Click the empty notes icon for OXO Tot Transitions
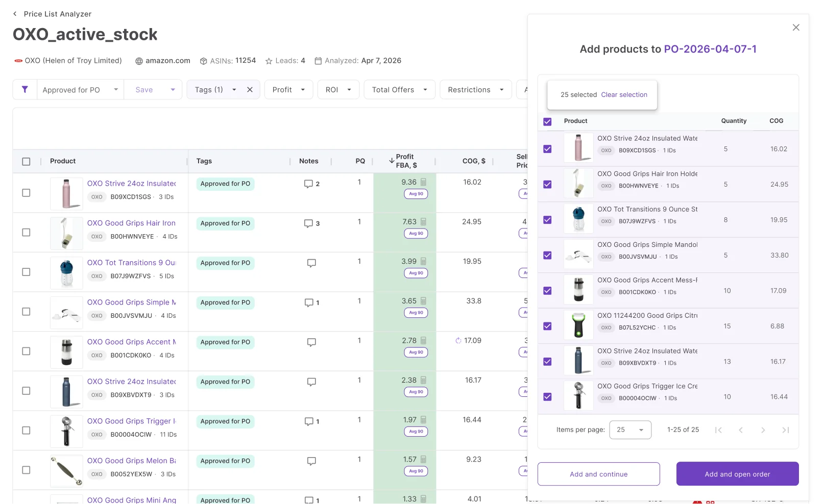 pos(311,263)
